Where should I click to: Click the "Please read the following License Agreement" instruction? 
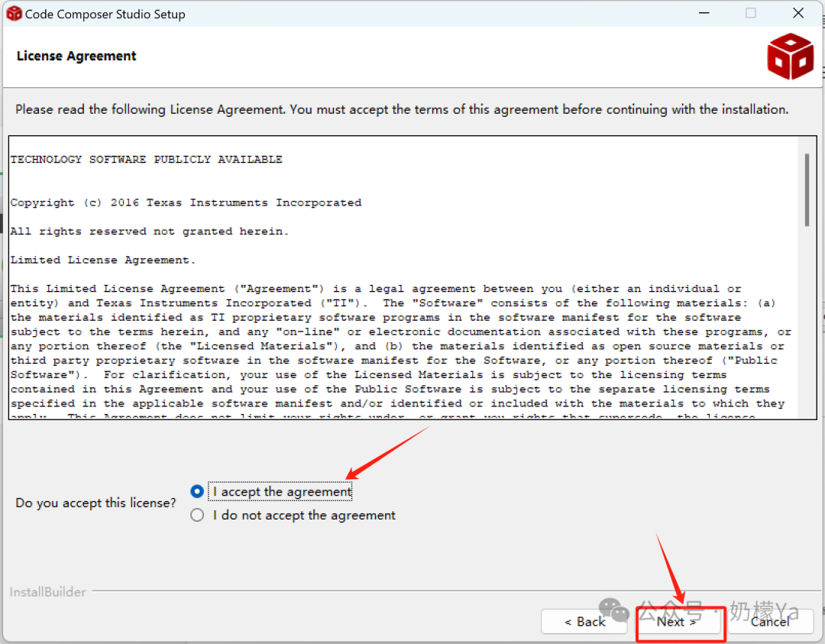pos(402,109)
